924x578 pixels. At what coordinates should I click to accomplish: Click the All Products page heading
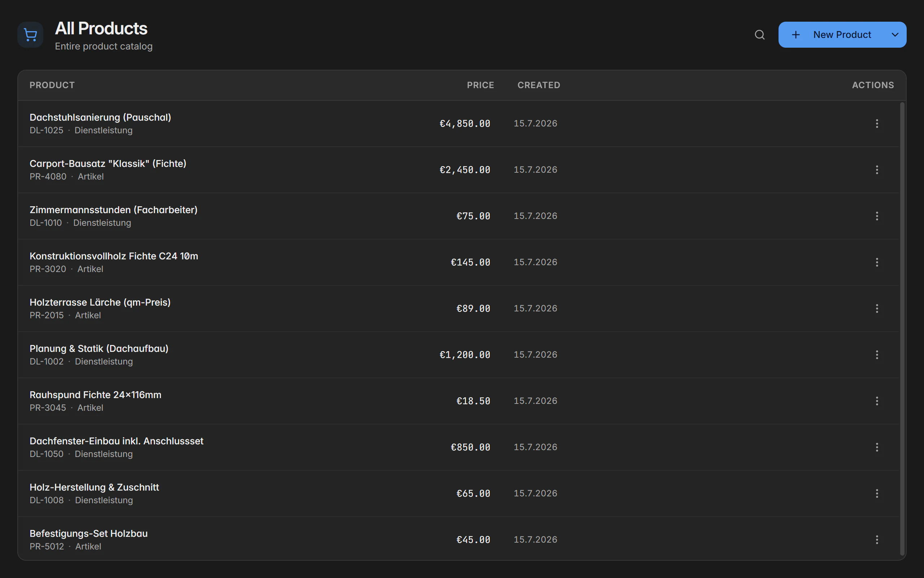pos(101,28)
